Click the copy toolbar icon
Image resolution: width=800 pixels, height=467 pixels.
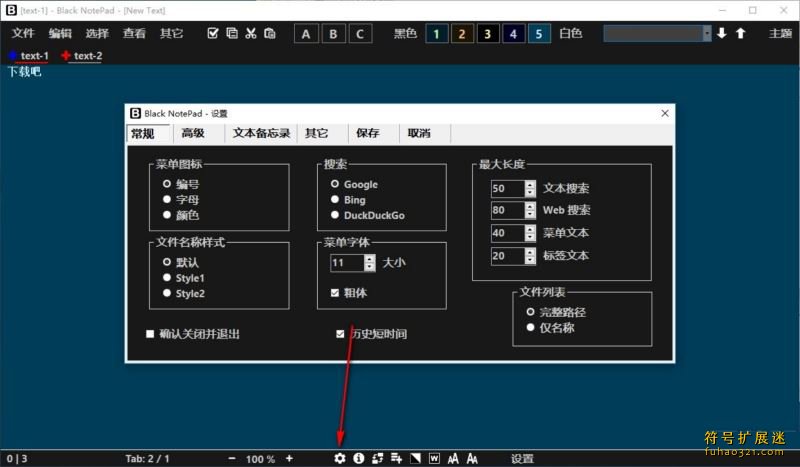232,33
